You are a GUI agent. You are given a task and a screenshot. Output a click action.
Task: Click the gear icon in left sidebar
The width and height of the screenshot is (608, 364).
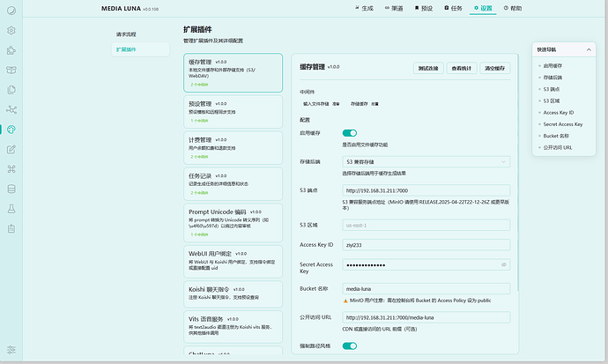[11, 30]
